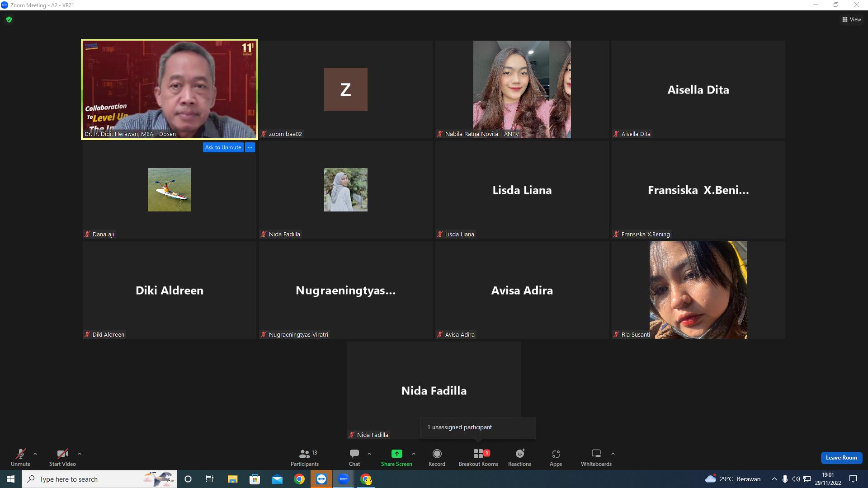Open Zoom Apps
Screen dimensions: 868x488
[556, 457]
